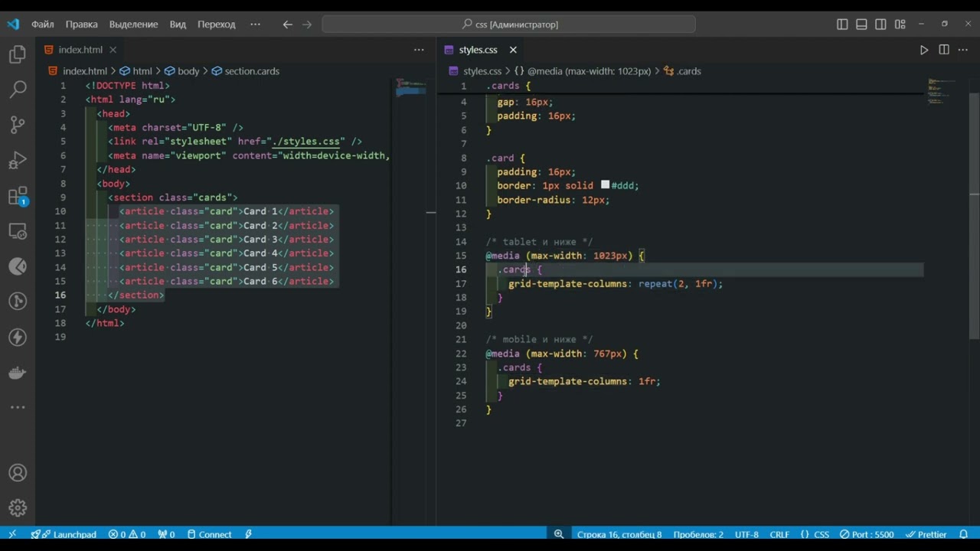This screenshot has width=980, height=551.
Task: Open the Explorer view in activity bar
Action: 18,54
